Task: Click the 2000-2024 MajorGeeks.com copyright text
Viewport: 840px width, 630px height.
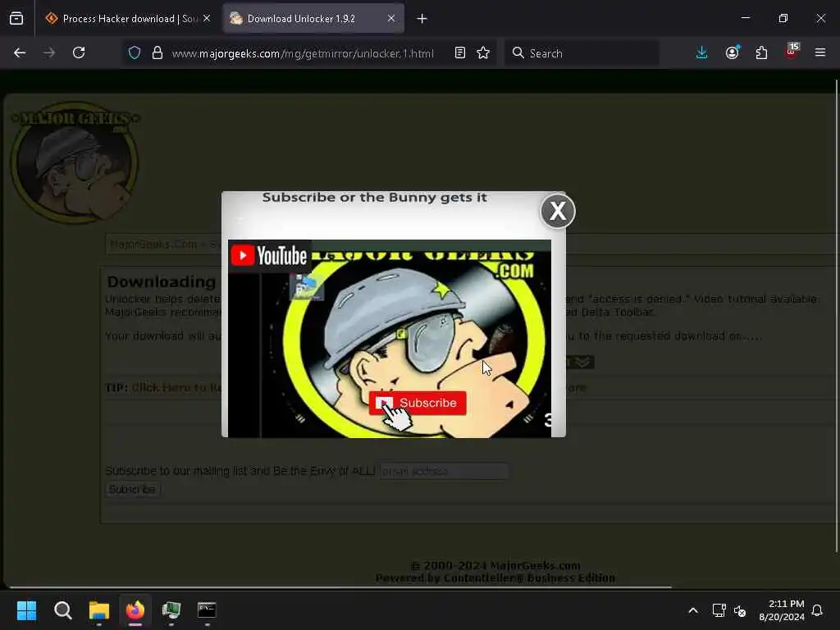Action: coord(495,566)
